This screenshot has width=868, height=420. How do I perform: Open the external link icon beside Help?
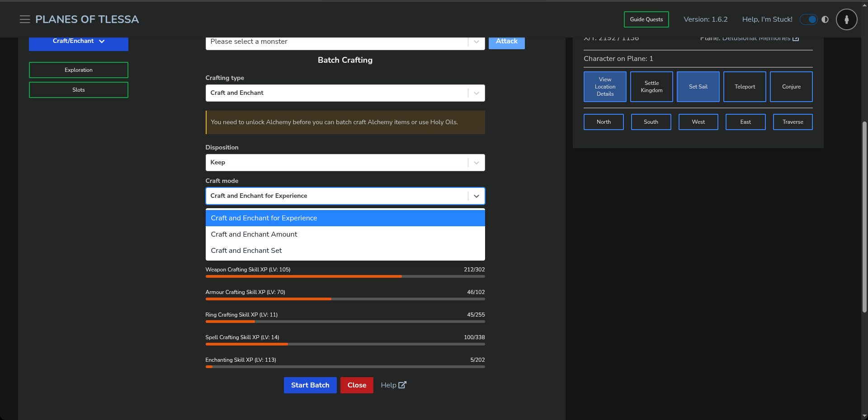402,385
